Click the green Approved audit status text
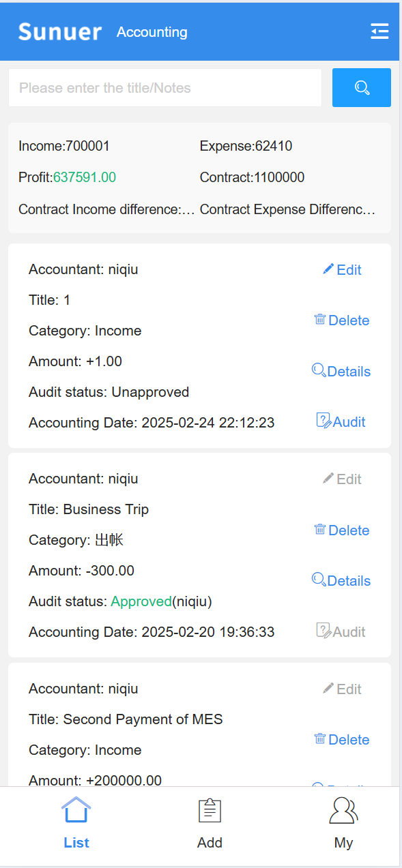This screenshot has width=402, height=868. click(141, 601)
